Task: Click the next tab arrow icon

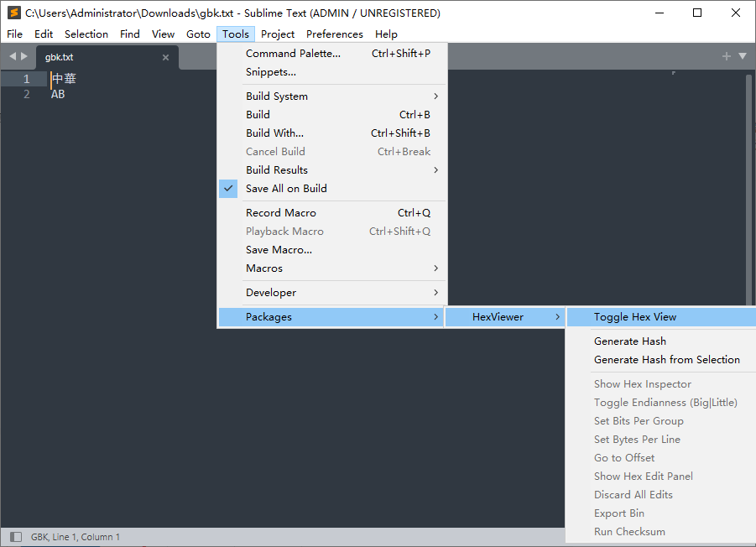Action: [24, 56]
